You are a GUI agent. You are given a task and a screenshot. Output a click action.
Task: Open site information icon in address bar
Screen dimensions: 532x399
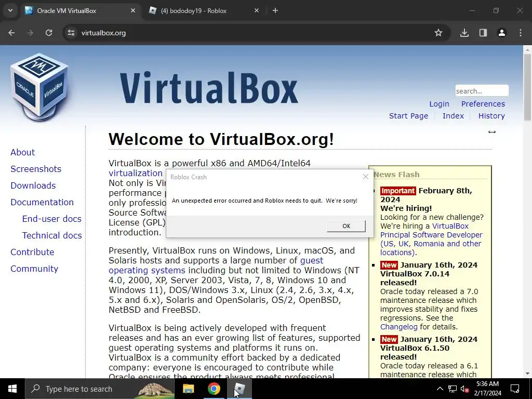(x=71, y=33)
